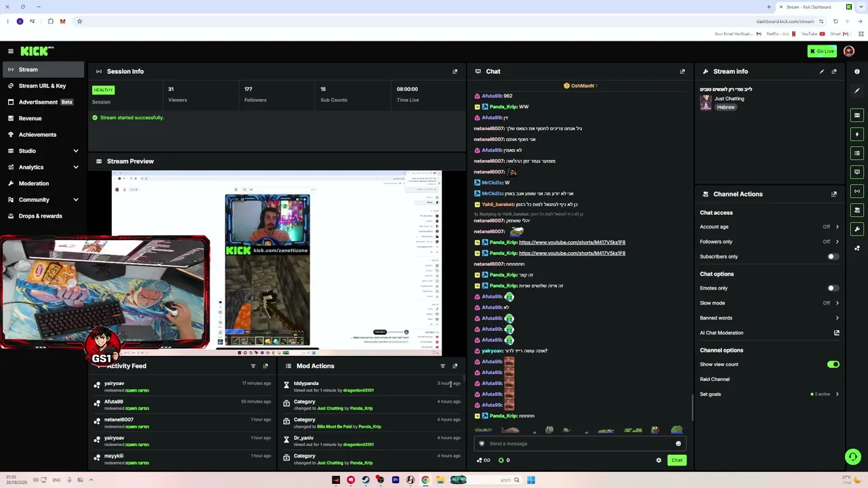Open the hamburger menu beside the Kick logo

[11, 51]
